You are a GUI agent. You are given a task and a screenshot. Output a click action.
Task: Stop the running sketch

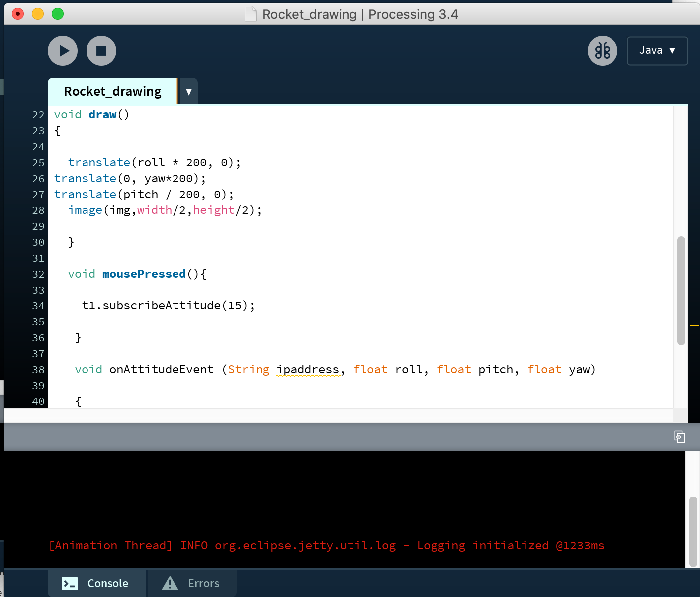(101, 51)
